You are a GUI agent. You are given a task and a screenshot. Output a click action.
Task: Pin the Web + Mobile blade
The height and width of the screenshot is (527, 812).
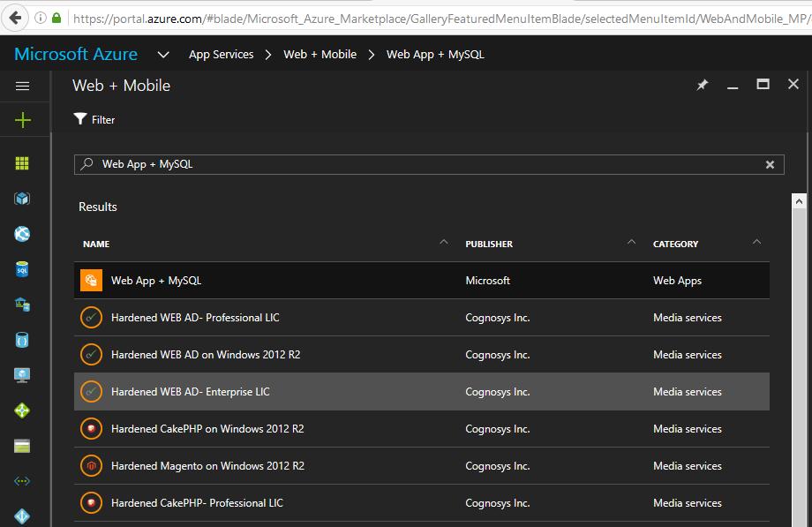(702, 85)
